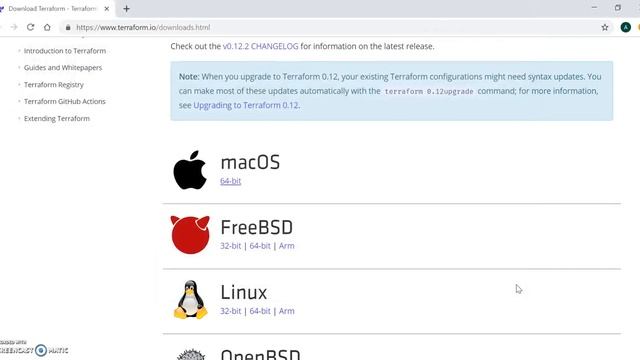640x360 pixels.
Task: Open the v0.12.2 CHANGELOG link
Action: 260,46
